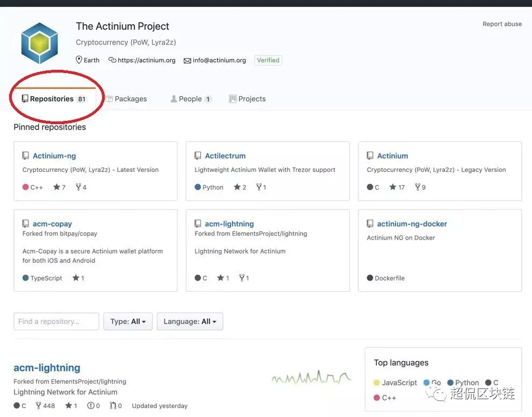Click the star icon on acm-copay card
Screen dimensions: 532x417
[x=76, y=278]
